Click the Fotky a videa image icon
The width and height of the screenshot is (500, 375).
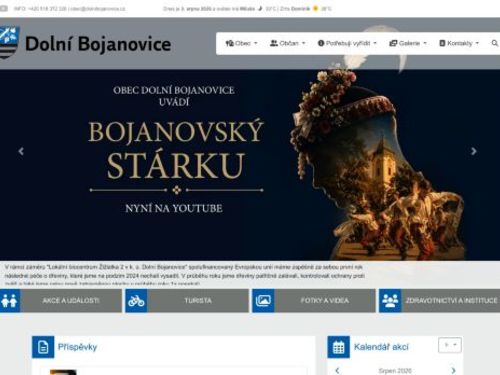coord(263,301)
